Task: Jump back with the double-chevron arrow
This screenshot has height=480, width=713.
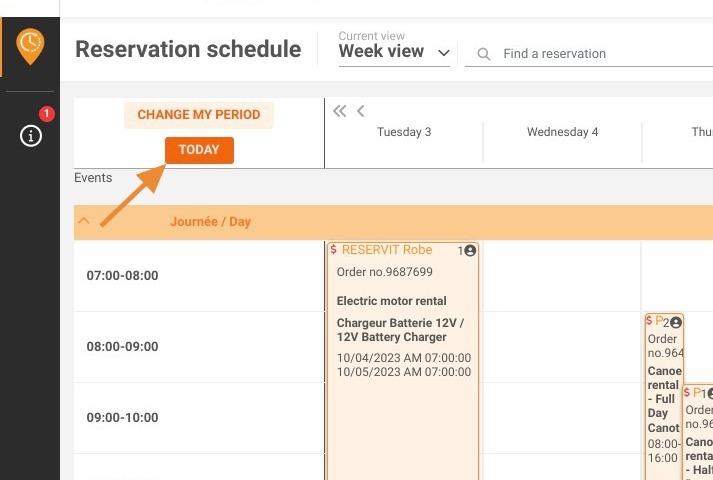Action: pyautogui.click(x=339, y=111)
